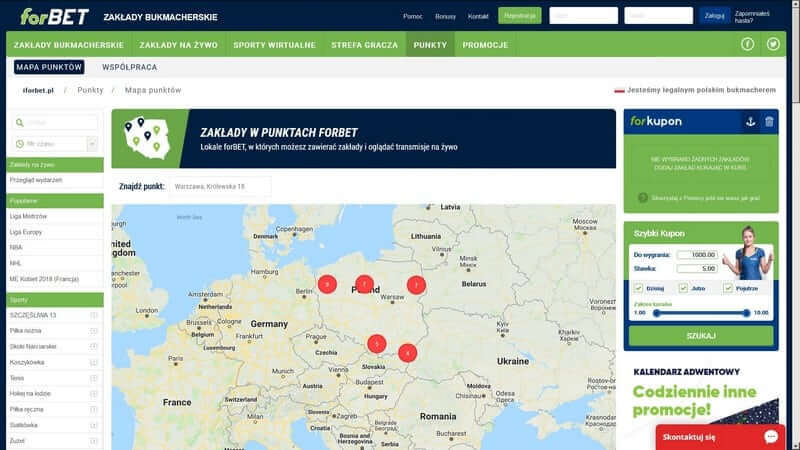Click the sidebar search field
The image size is (800, 450).
click(55, 122)
